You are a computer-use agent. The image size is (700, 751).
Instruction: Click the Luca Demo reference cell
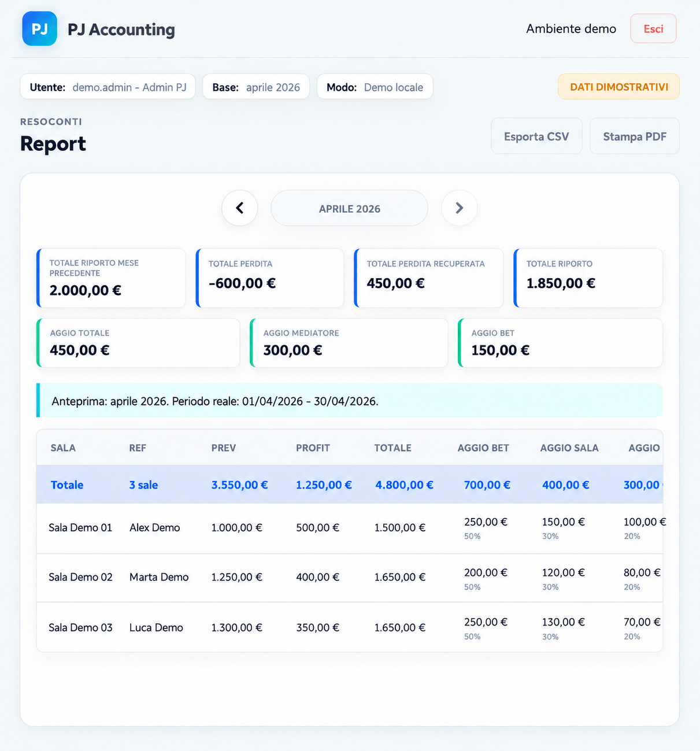pyautogui.click(x=156, y=627)
